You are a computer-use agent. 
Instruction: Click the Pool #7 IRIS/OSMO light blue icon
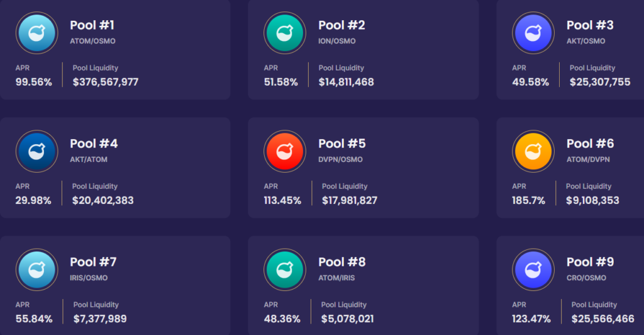pyautogui.click(x=36, y=270)
